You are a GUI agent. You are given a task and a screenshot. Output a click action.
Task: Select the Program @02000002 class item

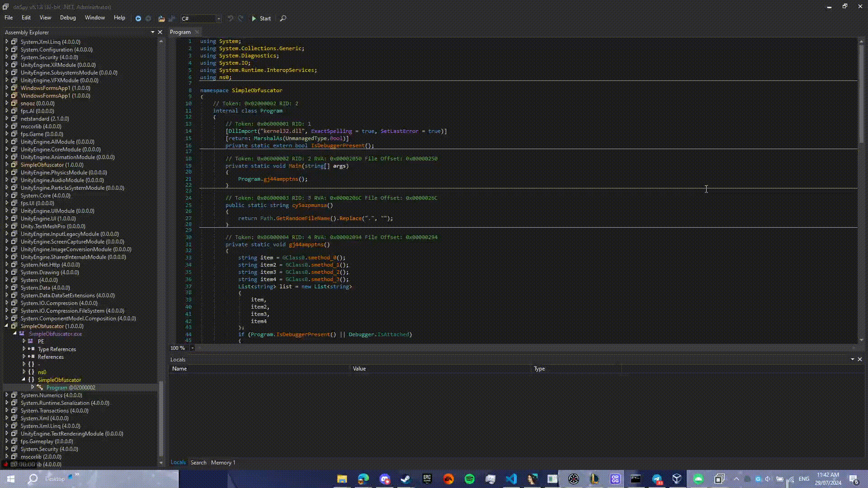[x=70, y=388]
